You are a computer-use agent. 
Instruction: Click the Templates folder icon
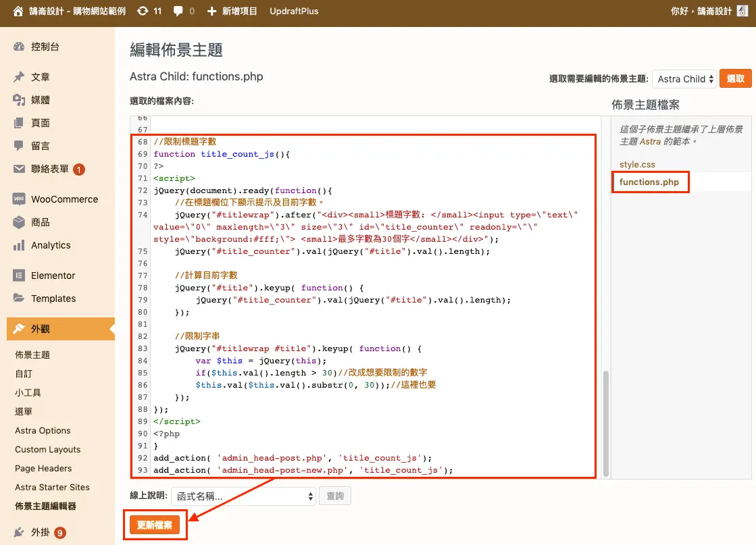click(19, 299)
